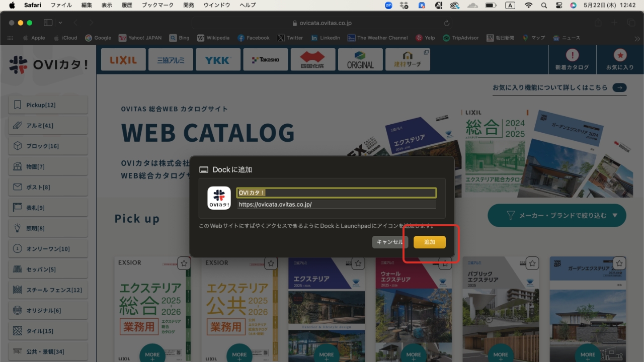This screenshot has height=362, width=644.
Task: Click the 建材サーチ tab
Action: click(x=408, y=59)
